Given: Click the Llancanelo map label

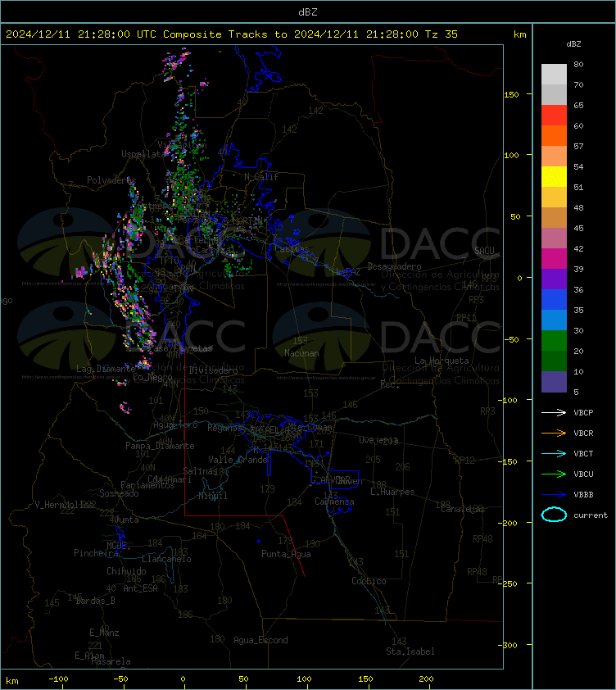Looking at the screenshot, I should [x=166, y=559].
